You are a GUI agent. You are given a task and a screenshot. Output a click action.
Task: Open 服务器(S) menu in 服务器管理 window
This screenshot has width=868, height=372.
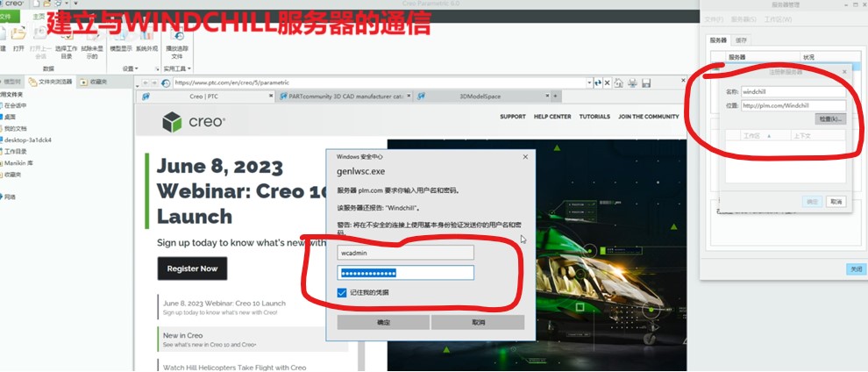744,19
